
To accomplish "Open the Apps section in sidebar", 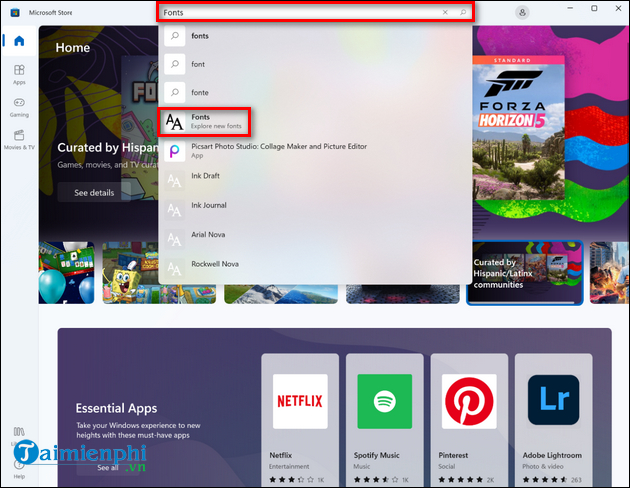I will point(19,74).
